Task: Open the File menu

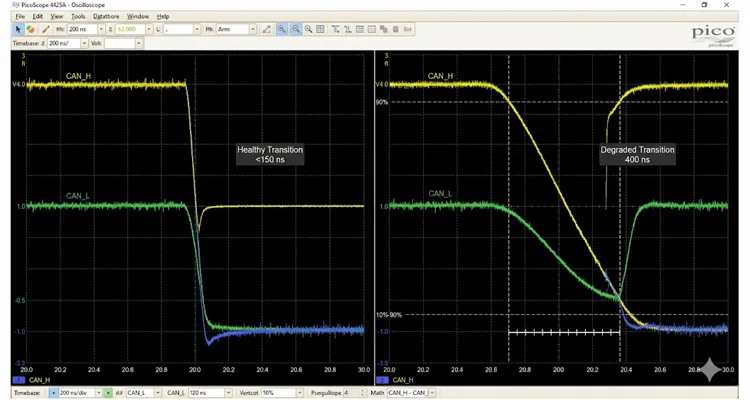Action: (20, 16)
